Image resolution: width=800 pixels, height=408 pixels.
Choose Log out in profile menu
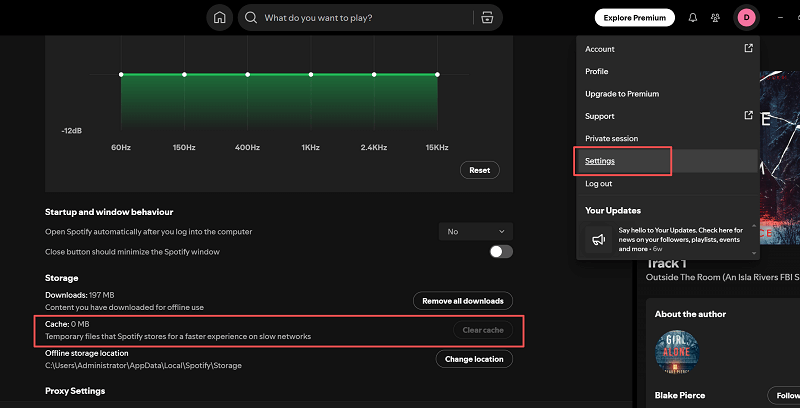[x=668, y=184]
